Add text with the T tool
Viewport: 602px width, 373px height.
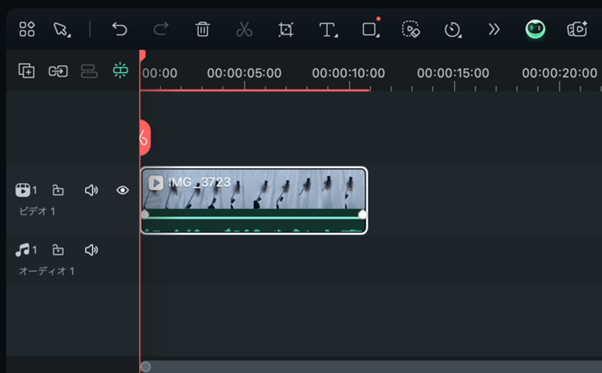(x=328, y=30)
